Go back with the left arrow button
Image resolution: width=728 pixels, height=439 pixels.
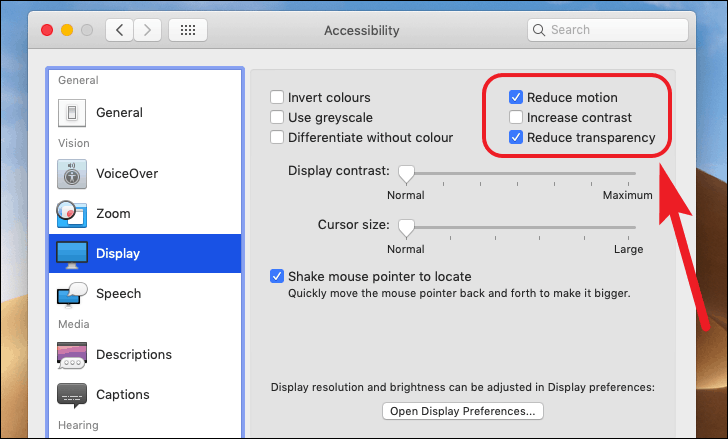(119, 30)
